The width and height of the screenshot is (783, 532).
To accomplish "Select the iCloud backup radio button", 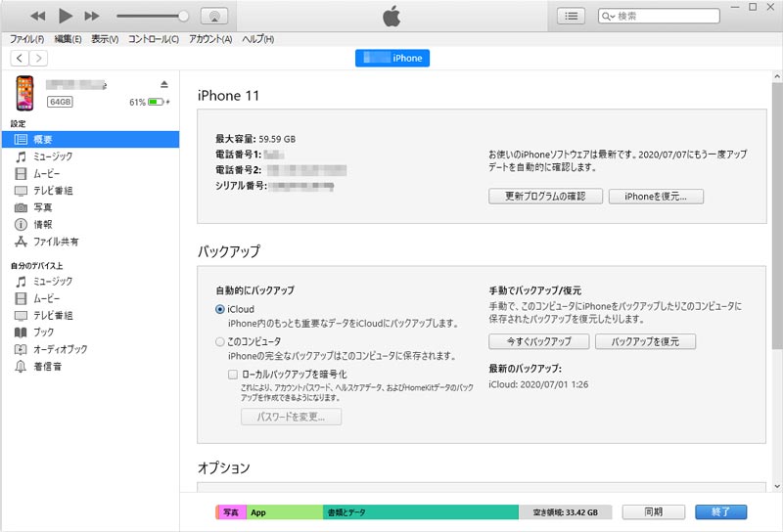I will click(219, 309).
